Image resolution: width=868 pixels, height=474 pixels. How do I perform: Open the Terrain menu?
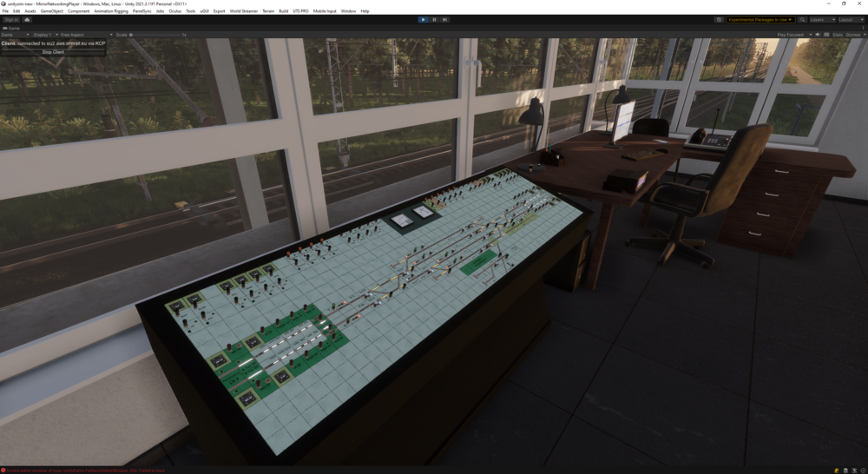point(268,11)
